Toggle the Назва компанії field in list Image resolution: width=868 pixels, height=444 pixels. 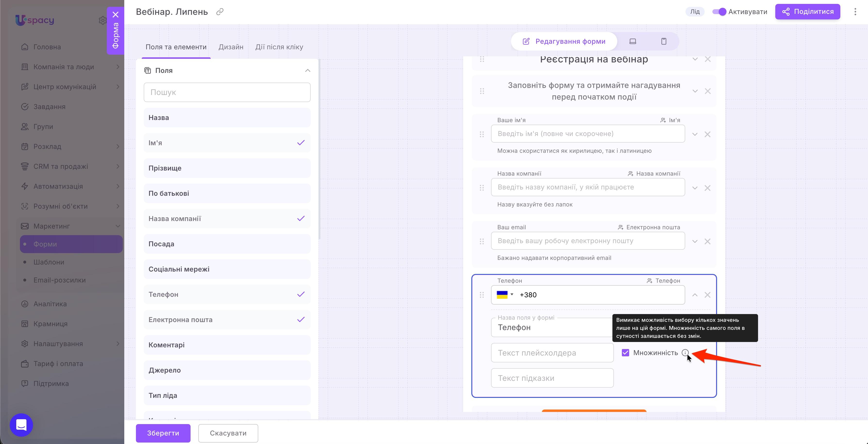pos(227,219)
